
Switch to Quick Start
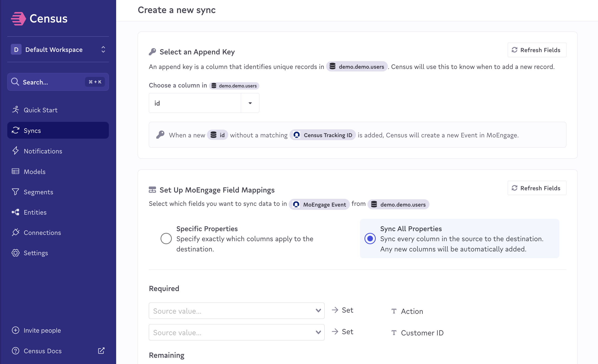point(41,110)
